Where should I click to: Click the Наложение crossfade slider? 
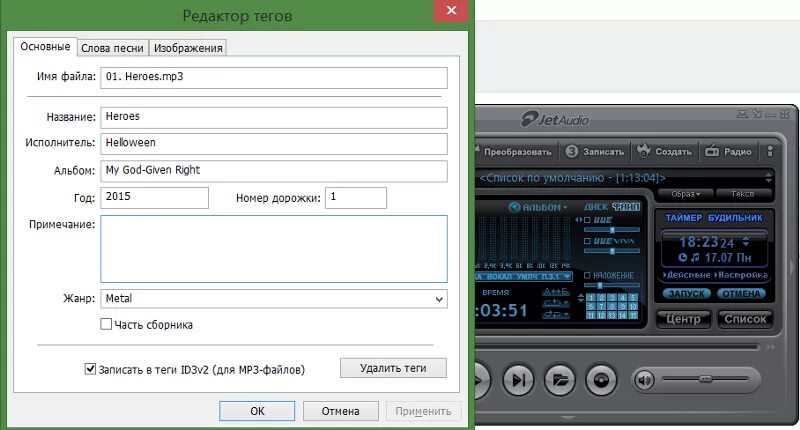(x=612, y=286)
